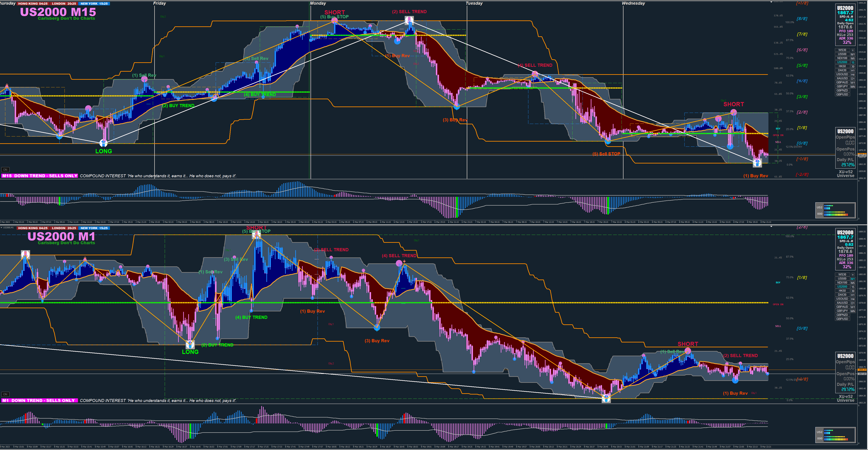Viewport: 868px width, 450px height.
Task: Collapse symbol list with 'v' button in upper panel
Action: pyautogui.click(x=853, y=50)
